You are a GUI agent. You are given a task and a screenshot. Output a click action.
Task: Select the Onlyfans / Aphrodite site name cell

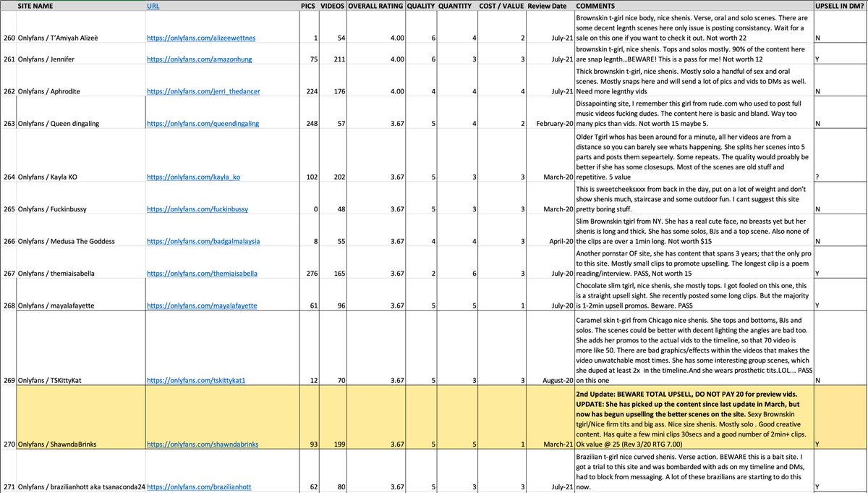pos(80,81)
